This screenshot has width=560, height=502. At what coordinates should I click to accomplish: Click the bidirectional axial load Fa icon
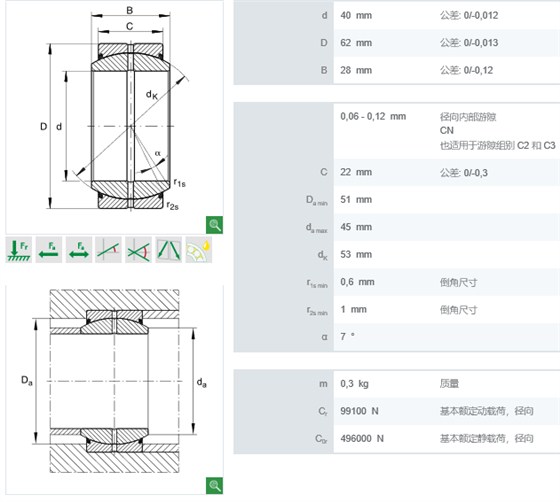[79, 250]
